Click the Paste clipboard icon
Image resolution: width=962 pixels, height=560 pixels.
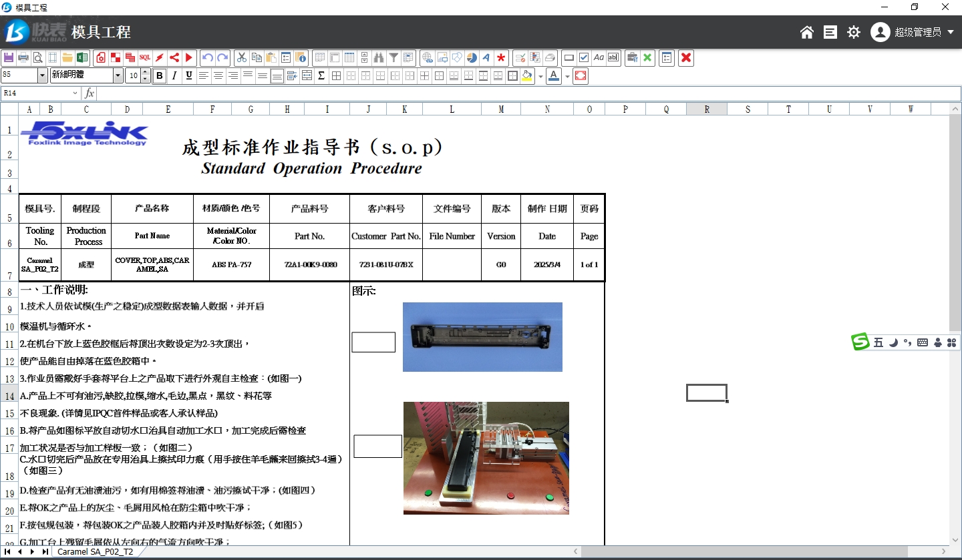271,57
